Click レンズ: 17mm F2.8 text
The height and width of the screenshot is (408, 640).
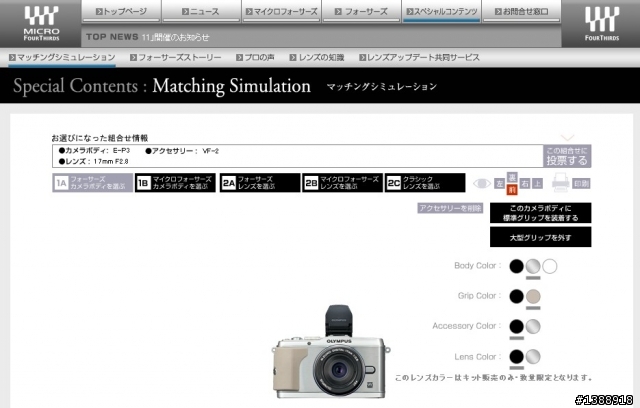pos(94,162)
